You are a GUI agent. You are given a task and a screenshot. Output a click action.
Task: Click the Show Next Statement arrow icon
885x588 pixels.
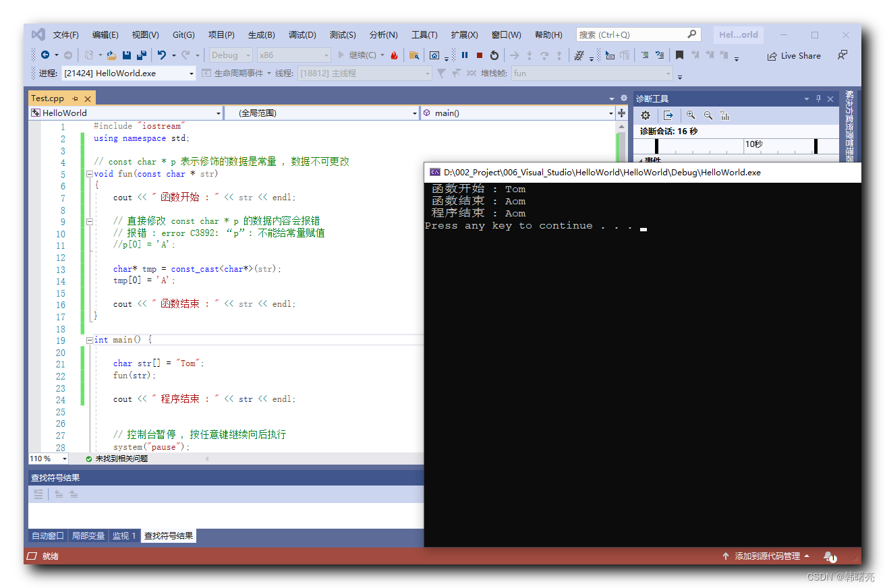pyautogui.click(x=515, y=55)
